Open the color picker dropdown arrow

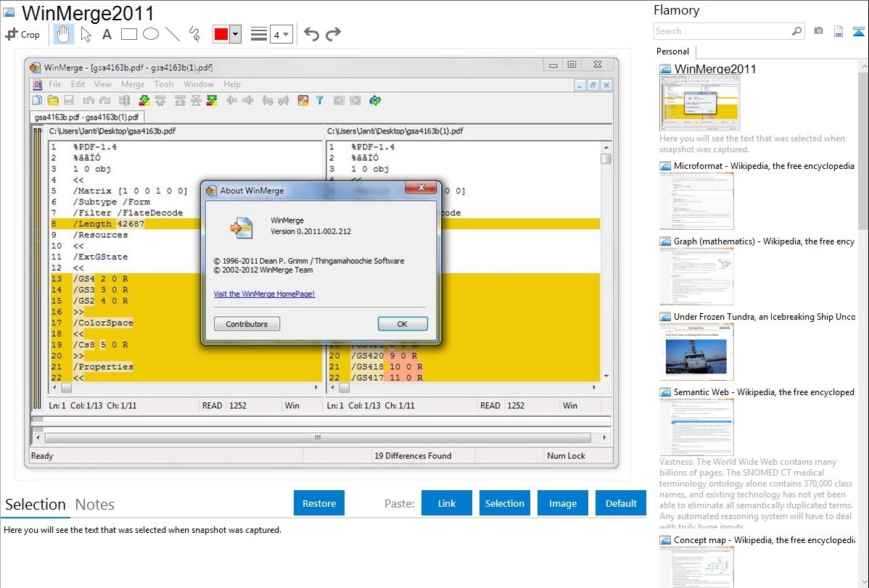pyautogui.click(x=235, y=34)
